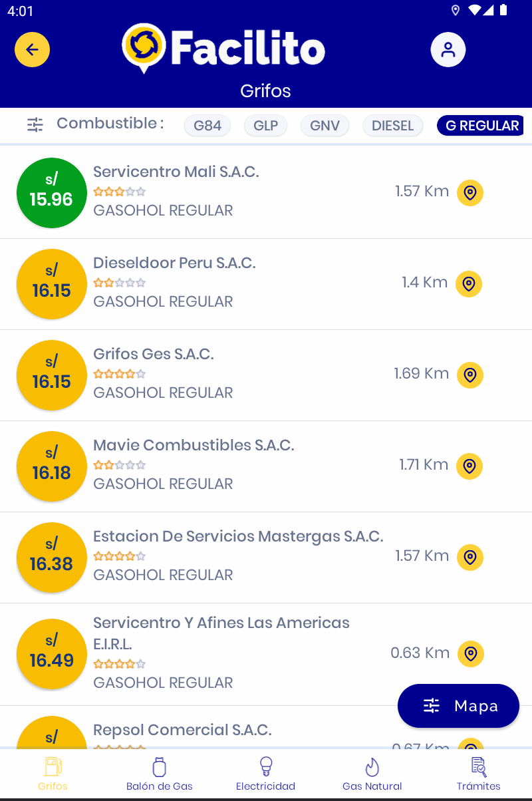The image size is (532, 801).
Task: Select the G84 fuel chip
Action: (207, 126)
